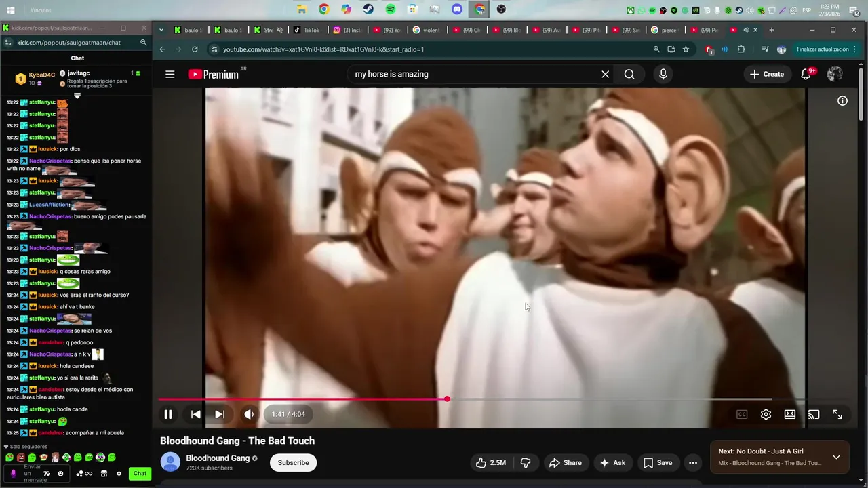Open Spotify from the taskbar
The image size is (868, 488).
tap(391, 9)
